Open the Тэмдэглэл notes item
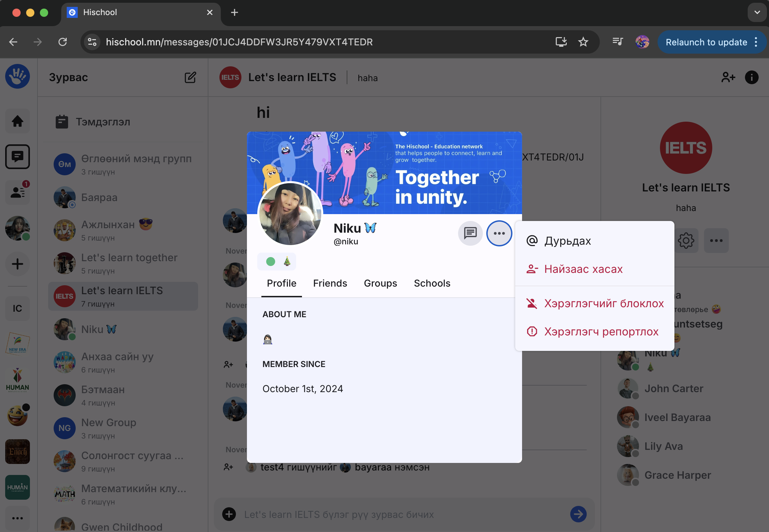The height and width of the screenshot is (532, 769). [x=103, y=122]
